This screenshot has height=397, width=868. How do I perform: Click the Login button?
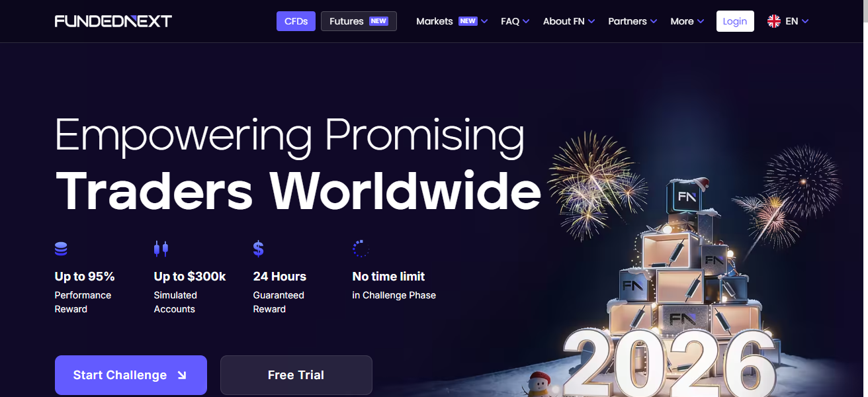735,21
